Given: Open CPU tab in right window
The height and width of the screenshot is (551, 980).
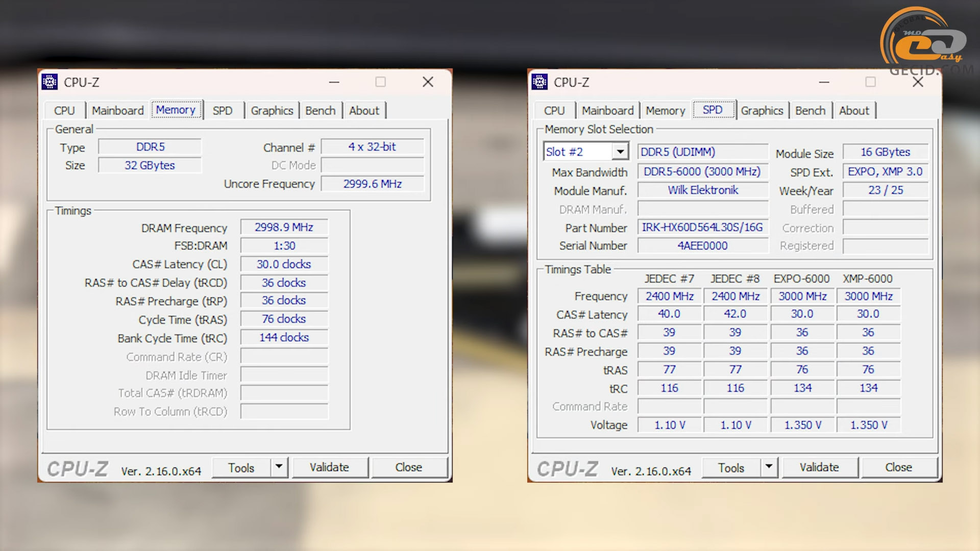Looking at the screenshot, I should 554,111.
